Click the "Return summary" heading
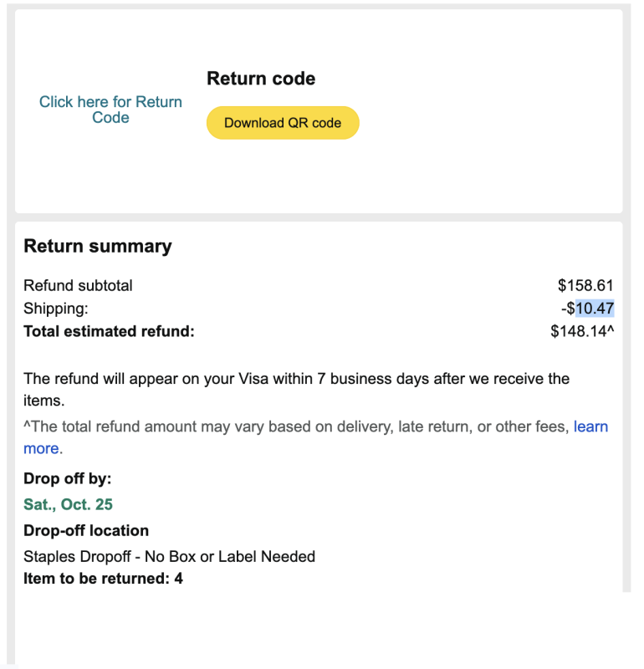Image resolution: width=644 pixels, height=669 pixels. [98, 246]
